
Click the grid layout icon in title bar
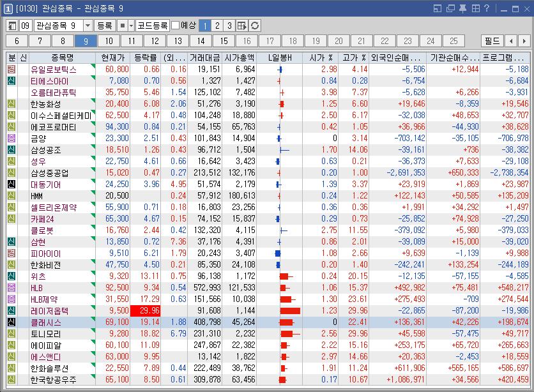coord(476,8)
